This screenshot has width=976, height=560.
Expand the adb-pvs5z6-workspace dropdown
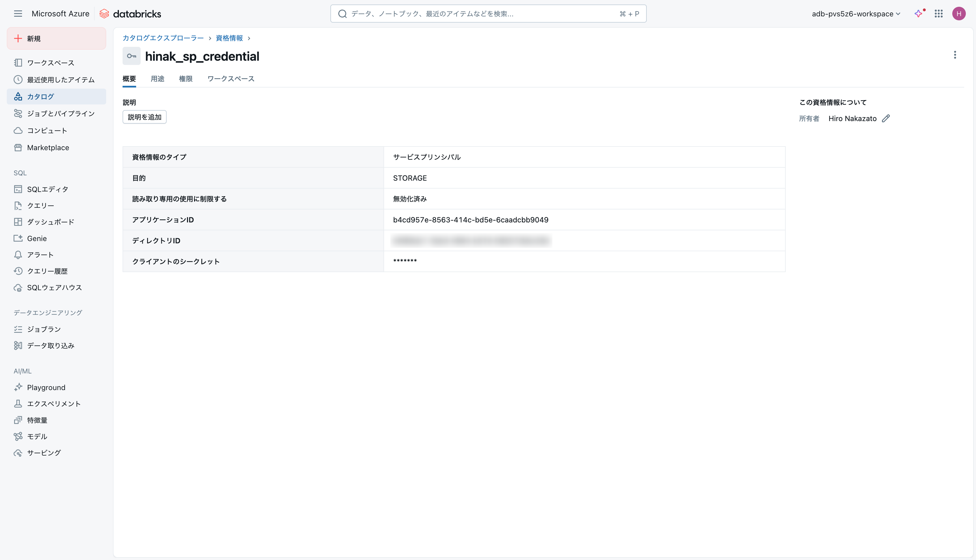tap(856, 14)
